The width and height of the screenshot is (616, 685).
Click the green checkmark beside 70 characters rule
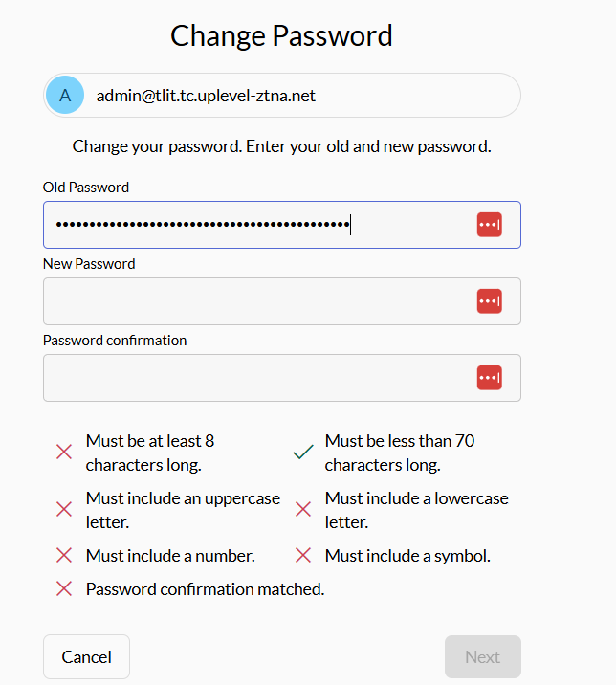coord(303,452)
